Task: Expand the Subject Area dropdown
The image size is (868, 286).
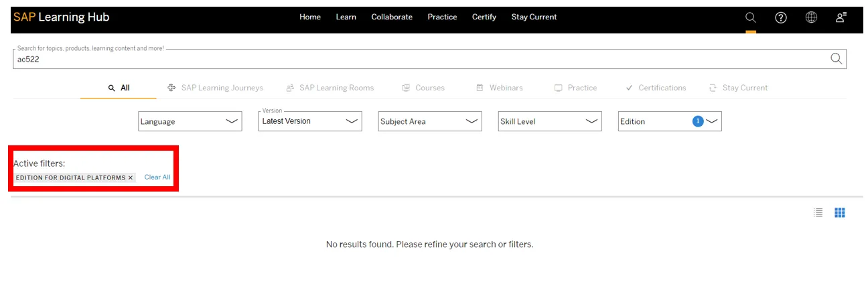Action: pyautogui.click(x=429, y=121)
